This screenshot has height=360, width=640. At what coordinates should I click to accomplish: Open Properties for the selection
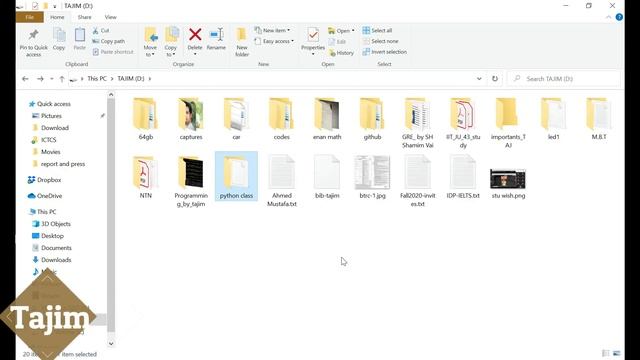point(313,42)
